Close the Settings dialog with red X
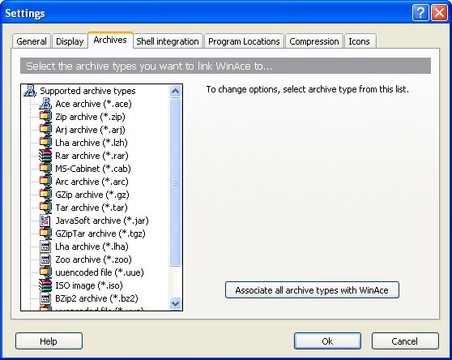The height and width of the screenshot is (360, 452). click(x=439, y=13)
